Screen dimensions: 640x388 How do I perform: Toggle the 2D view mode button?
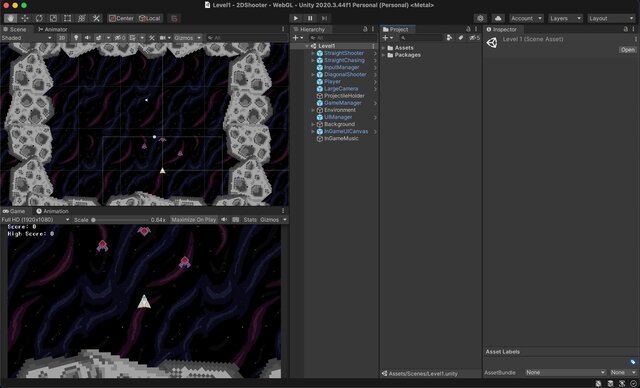point(62,38)
